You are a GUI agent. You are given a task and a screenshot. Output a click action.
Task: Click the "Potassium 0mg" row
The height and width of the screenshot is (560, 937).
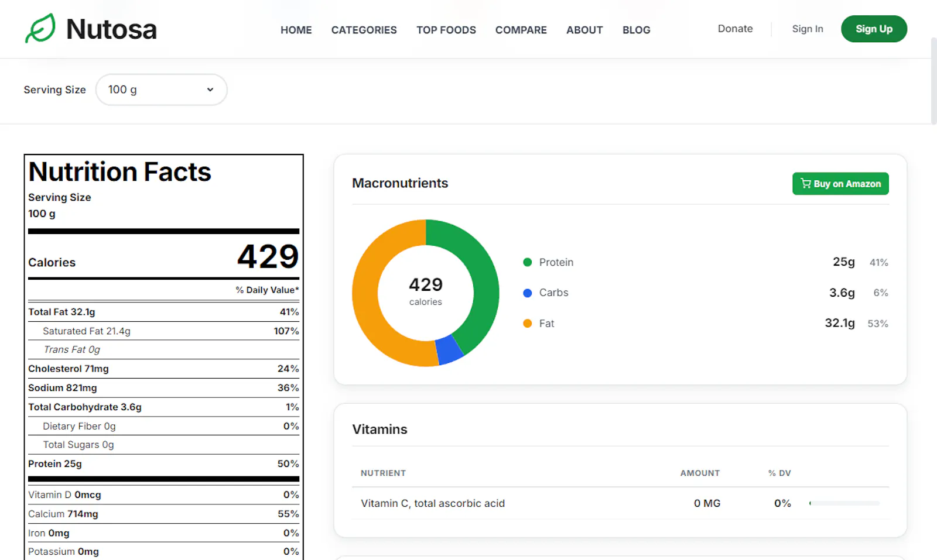(x=163, y=551)
